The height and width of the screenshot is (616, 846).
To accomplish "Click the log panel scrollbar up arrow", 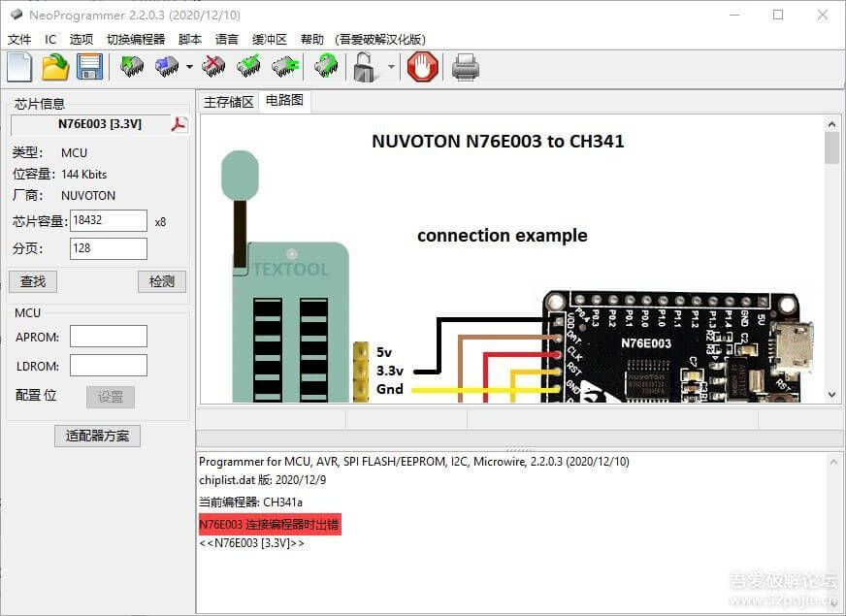I will (833, 462).
